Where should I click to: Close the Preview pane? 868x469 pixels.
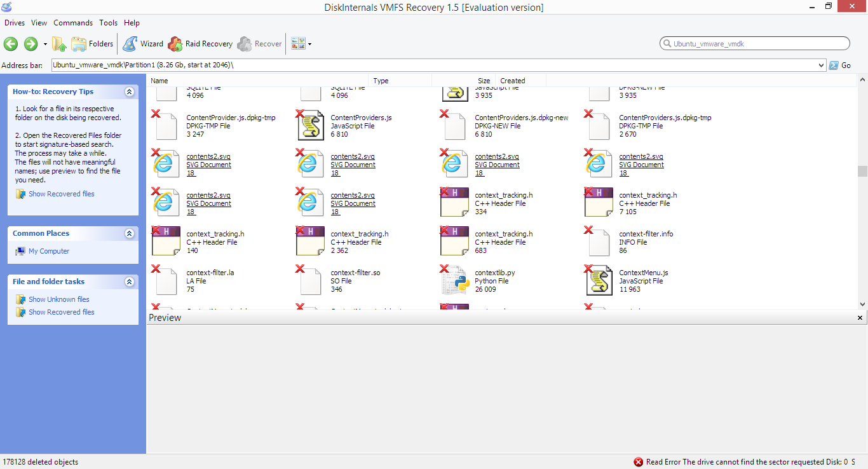860,318
